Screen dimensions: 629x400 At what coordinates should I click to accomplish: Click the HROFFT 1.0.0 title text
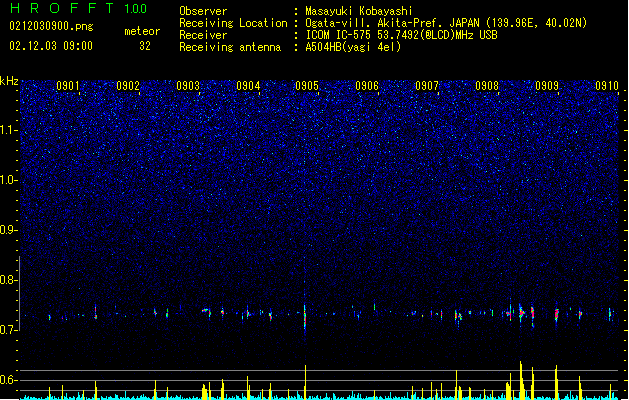(79, 8)
